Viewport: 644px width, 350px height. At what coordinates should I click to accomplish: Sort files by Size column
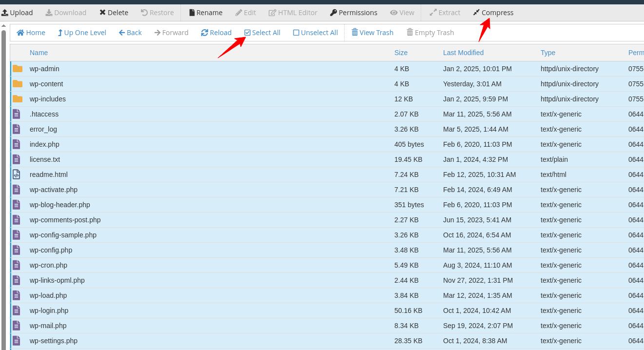(x=401, y=53)
